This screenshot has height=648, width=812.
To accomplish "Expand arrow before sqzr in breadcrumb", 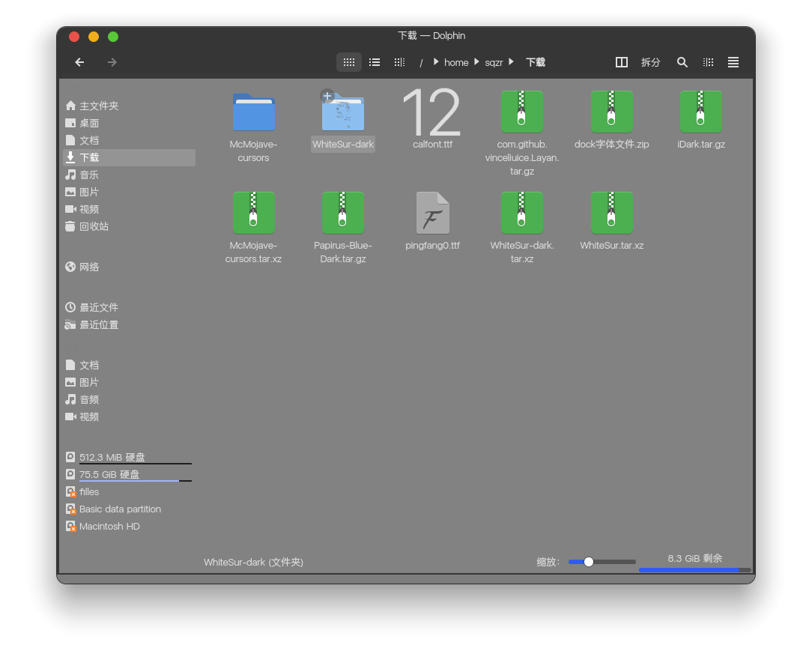I will point(476,61).
